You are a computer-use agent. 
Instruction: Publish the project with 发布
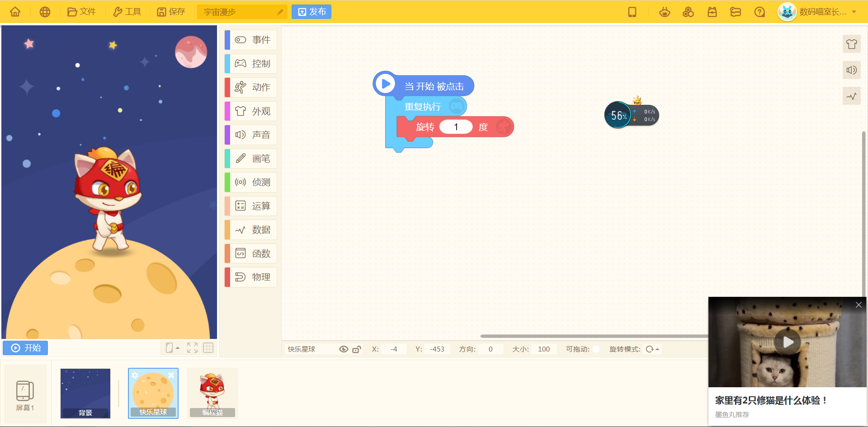(x=311, y=12)
